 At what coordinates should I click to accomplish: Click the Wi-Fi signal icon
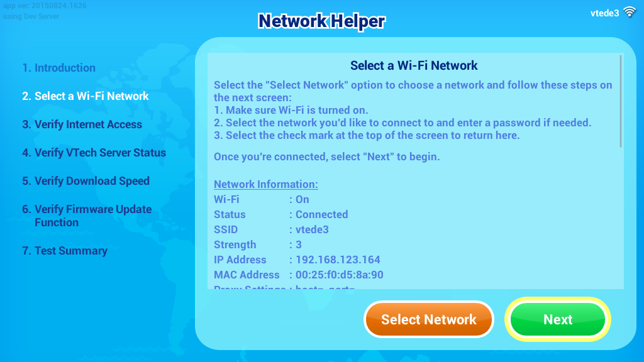(629, 13)
